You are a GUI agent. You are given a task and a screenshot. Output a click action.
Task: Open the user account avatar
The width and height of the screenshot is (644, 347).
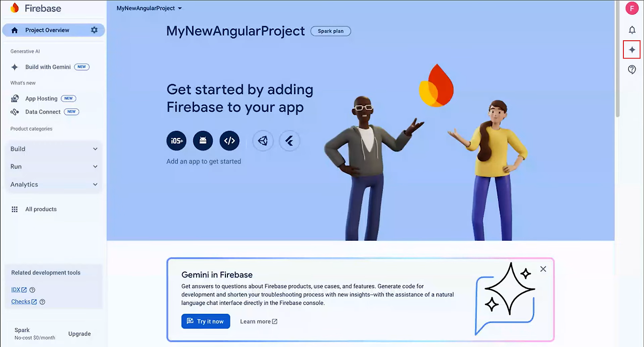tap(632, 8)
